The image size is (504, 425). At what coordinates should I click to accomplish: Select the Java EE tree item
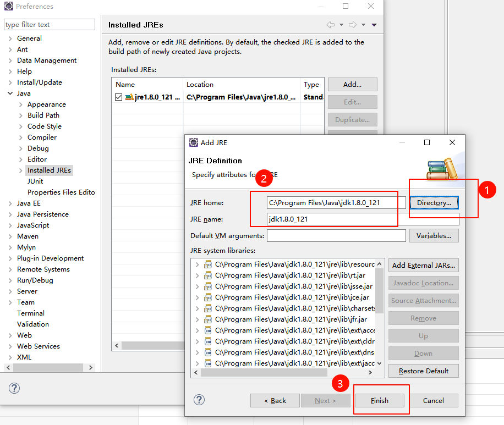[29, 203]
